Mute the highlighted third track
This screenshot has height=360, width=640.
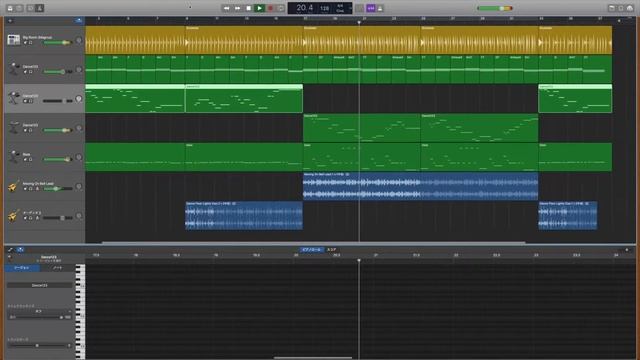click(x=25, y=101)
